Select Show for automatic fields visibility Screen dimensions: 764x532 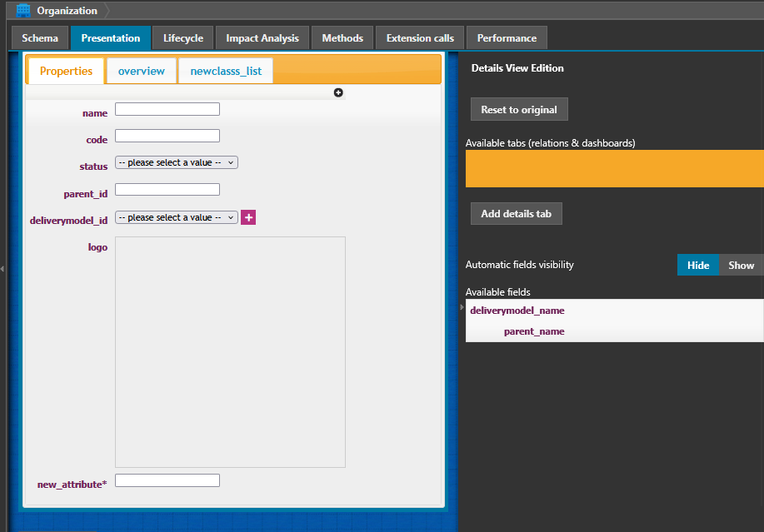(741, 265)
